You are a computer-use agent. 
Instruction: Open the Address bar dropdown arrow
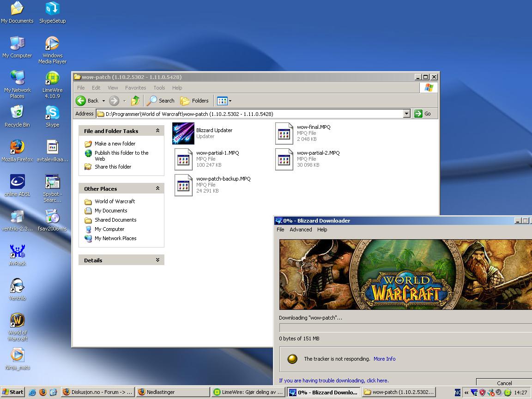click(407, 114)
